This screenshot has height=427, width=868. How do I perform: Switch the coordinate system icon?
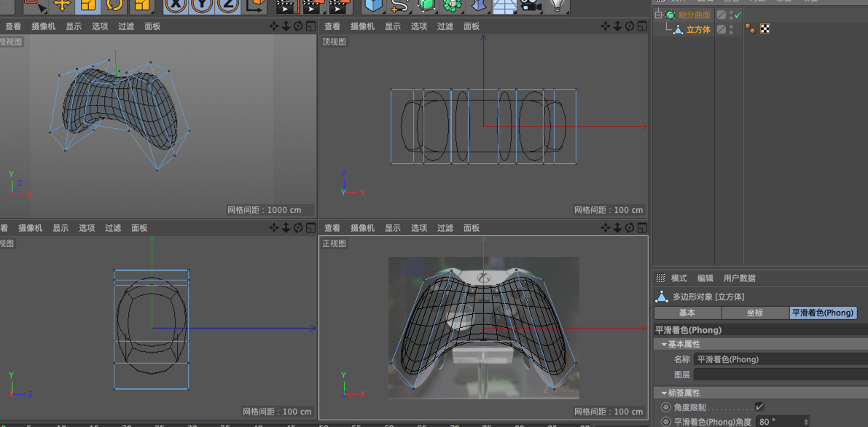pyautogui.click(x=256, y=5)
